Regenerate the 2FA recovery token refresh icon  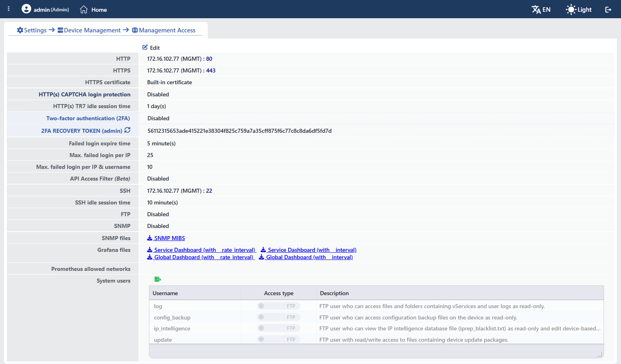128,130
